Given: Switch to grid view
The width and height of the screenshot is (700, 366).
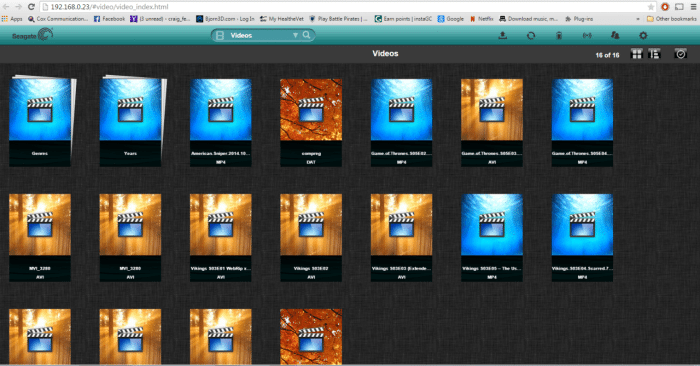Looking at the screenshot, I should (637, 54).
